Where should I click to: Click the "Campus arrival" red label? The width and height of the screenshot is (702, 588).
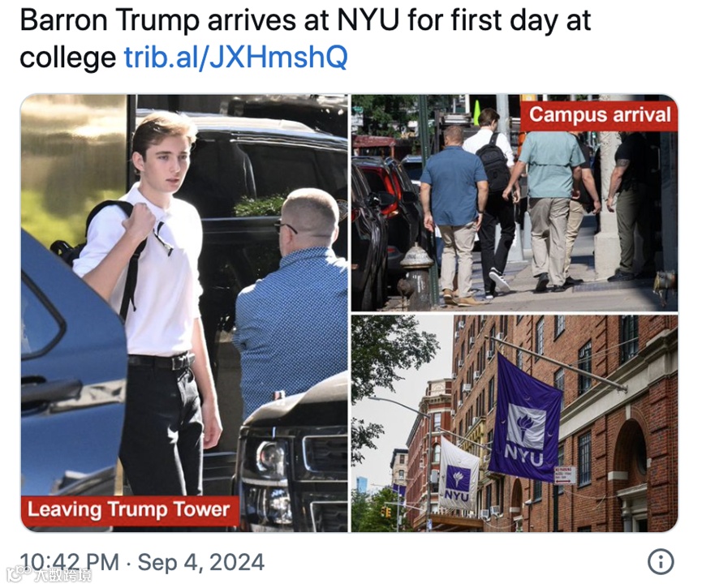(x=599, y=114)
